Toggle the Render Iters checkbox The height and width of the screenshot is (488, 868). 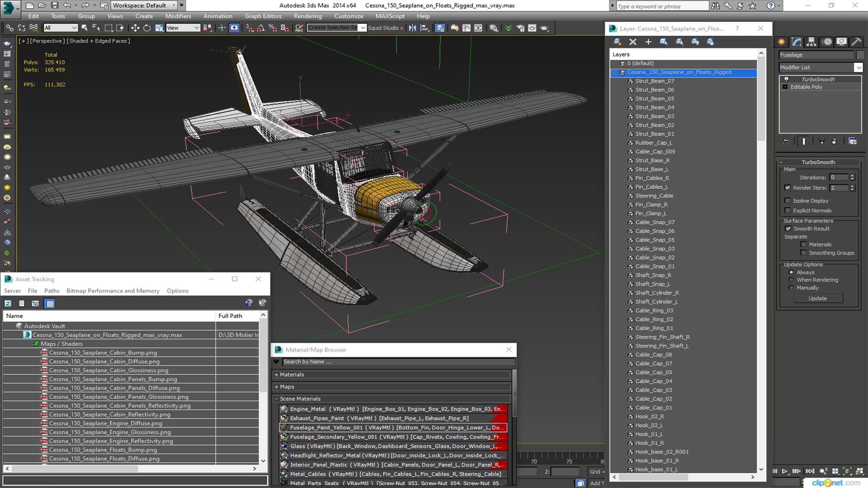pos(788,188)
